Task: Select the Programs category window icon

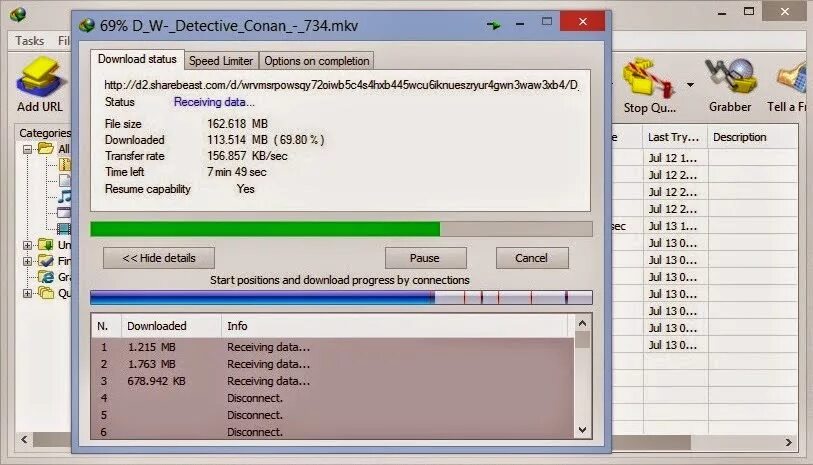Action: [x=64, y=213]
